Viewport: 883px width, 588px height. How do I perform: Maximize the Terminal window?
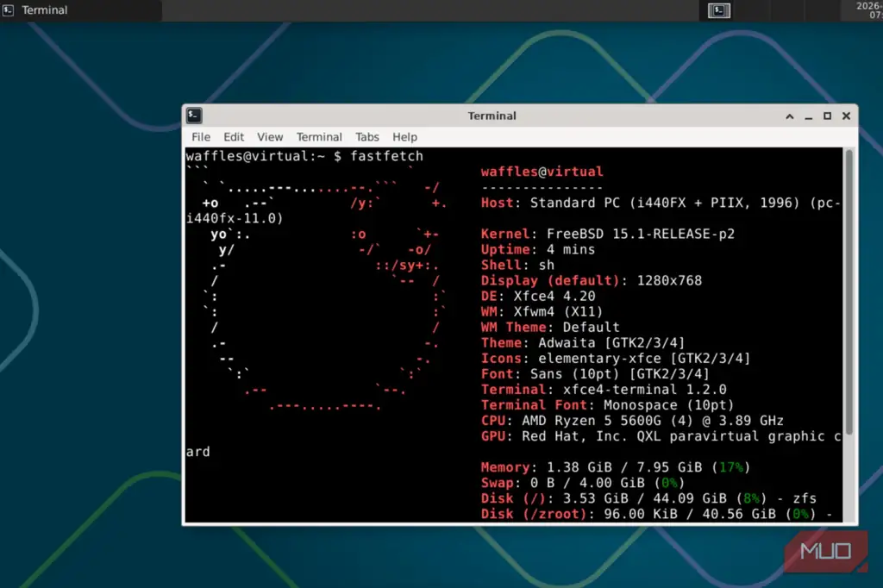click(827, 116)
